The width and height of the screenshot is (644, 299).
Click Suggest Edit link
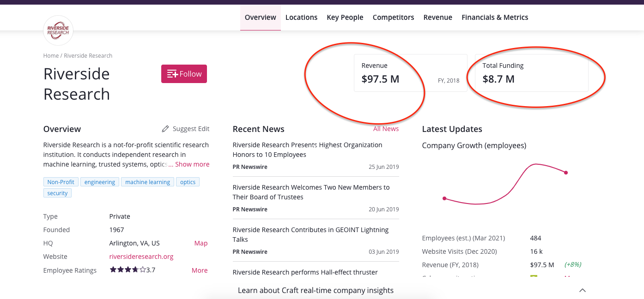(x=191, y=129)
